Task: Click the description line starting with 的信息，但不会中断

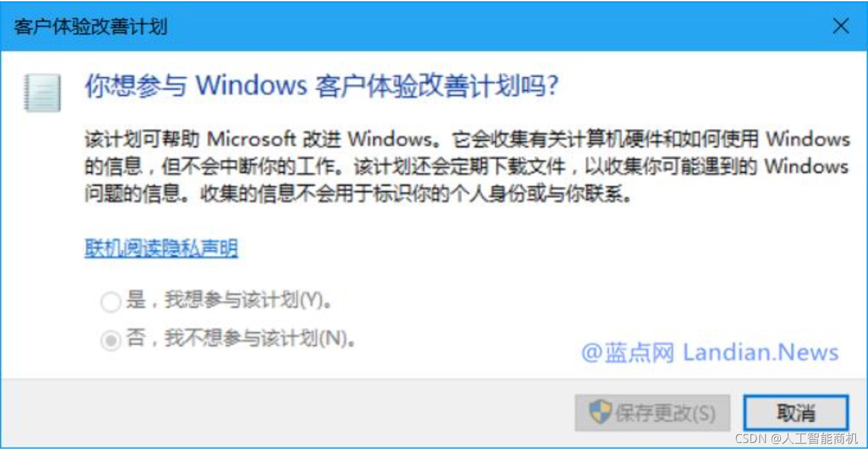Action: pyautogui.click(x=467, y=167)
